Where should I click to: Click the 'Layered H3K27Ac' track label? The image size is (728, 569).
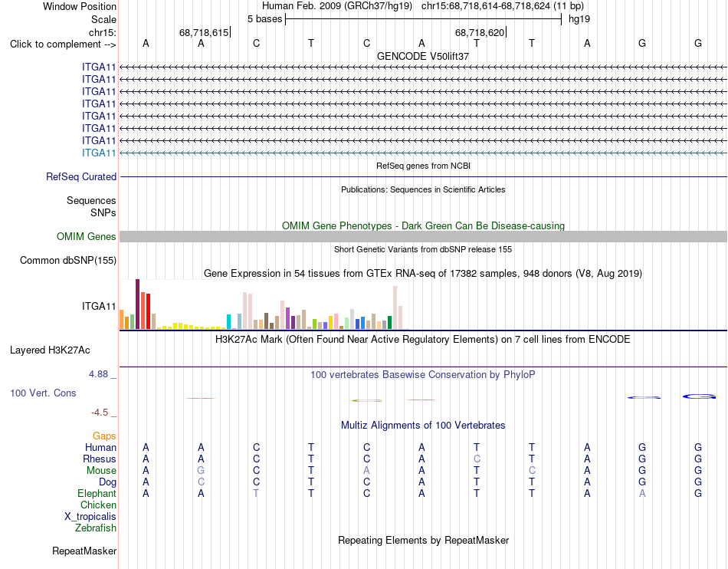pyautogui.click(x=50, y=350)
